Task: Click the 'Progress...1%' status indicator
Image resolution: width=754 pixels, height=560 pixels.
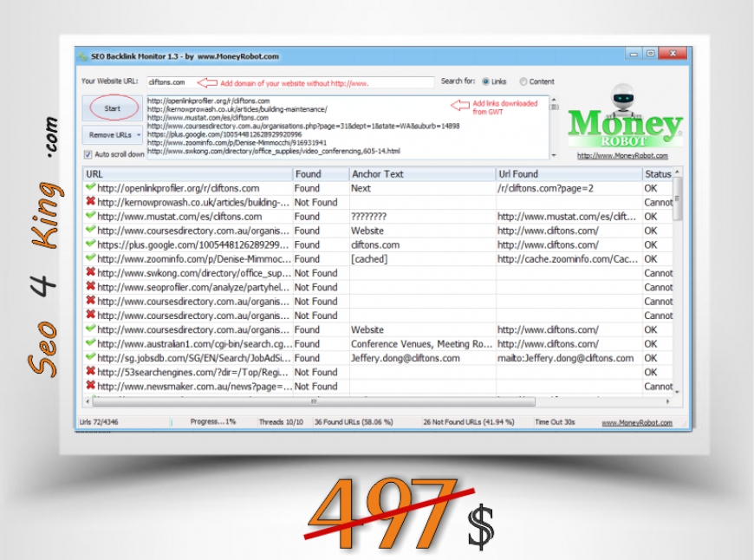Action: [213, 421]
